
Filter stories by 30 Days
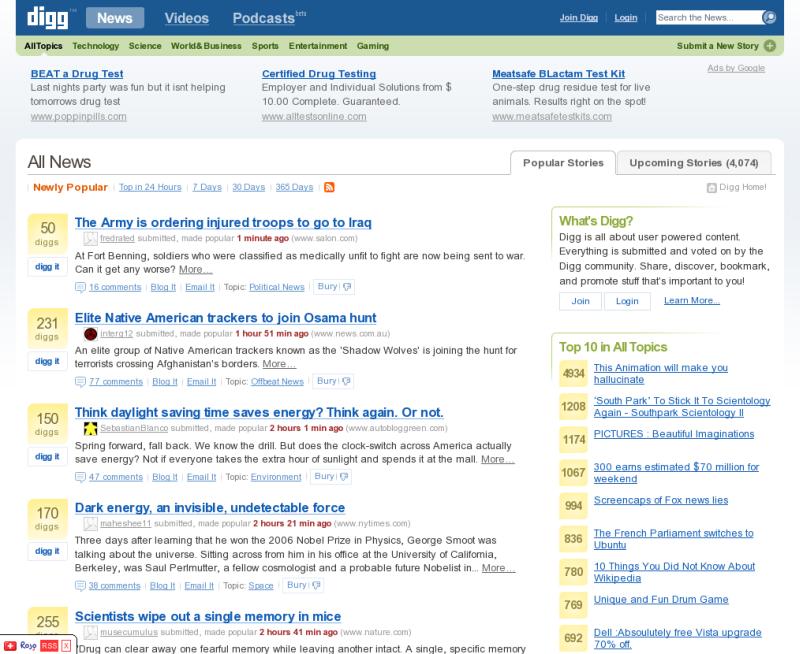coord(248,187)
